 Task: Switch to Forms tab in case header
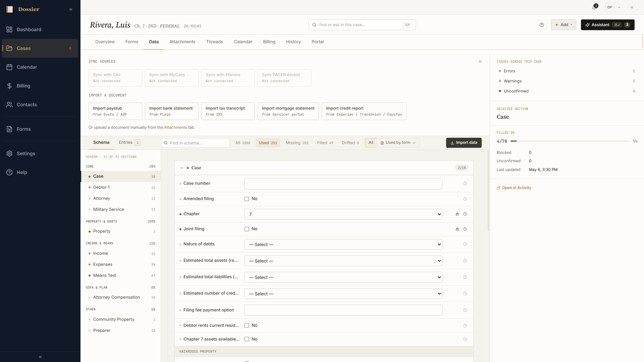132,42
